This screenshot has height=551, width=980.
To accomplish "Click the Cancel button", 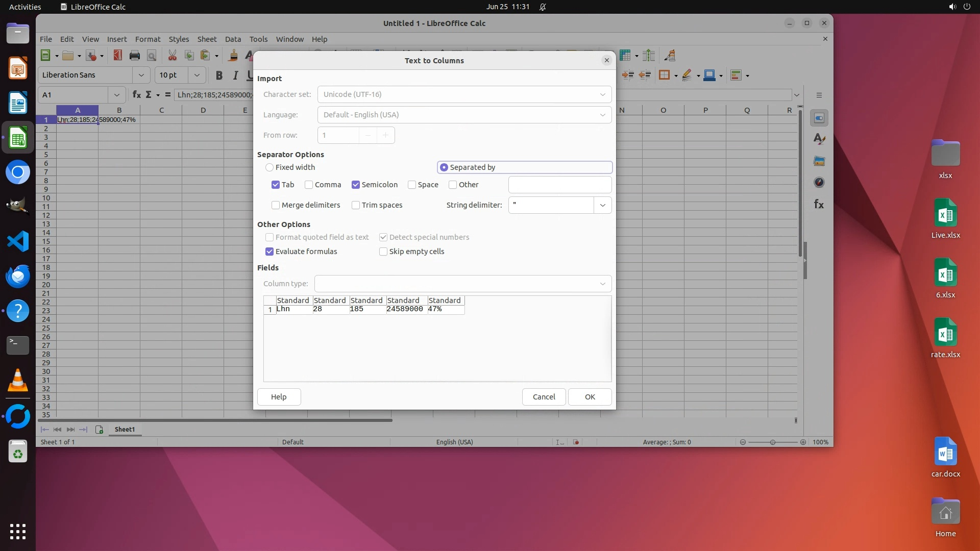I will [544, 397].
